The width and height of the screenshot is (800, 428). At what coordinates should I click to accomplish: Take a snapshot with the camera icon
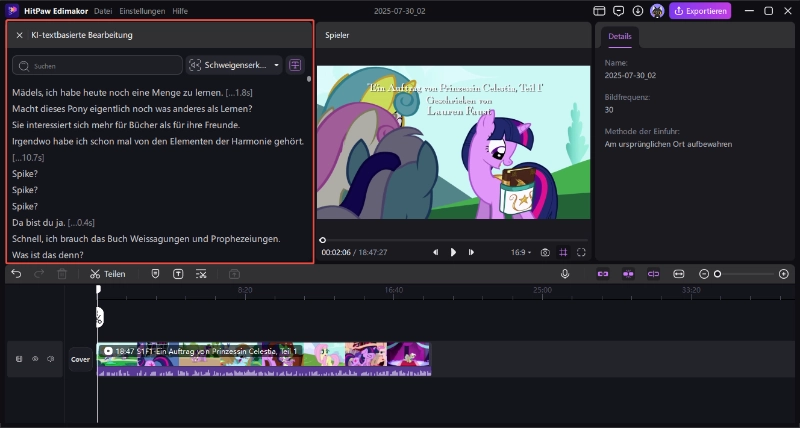tap(545, 252)
